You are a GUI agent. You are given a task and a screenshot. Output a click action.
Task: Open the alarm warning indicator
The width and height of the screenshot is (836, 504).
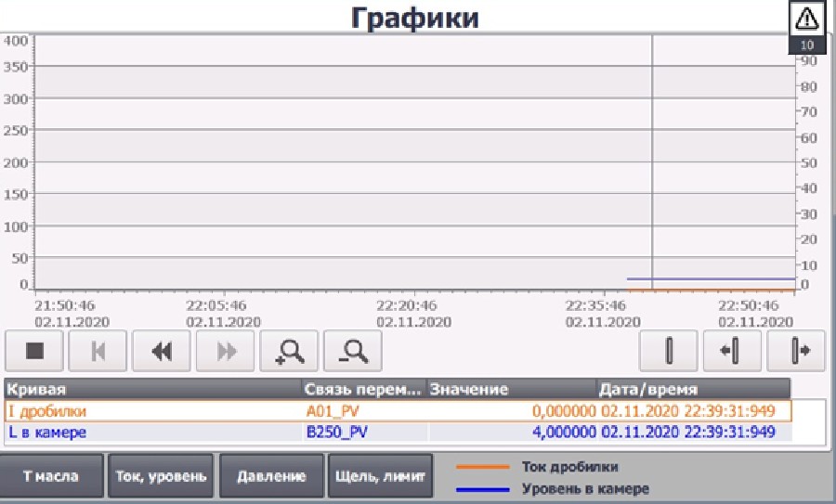tap(806, 19)
